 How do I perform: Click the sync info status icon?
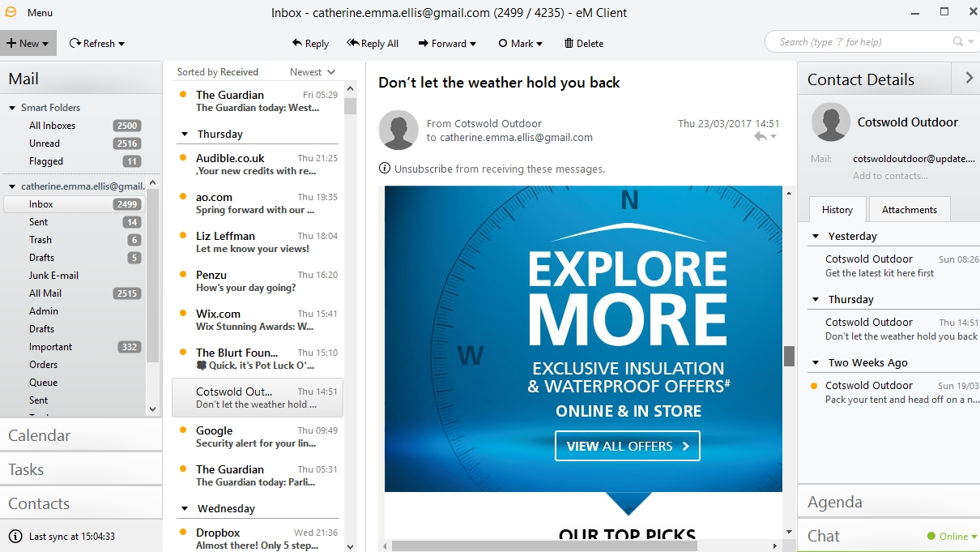(x=15, y=536)
